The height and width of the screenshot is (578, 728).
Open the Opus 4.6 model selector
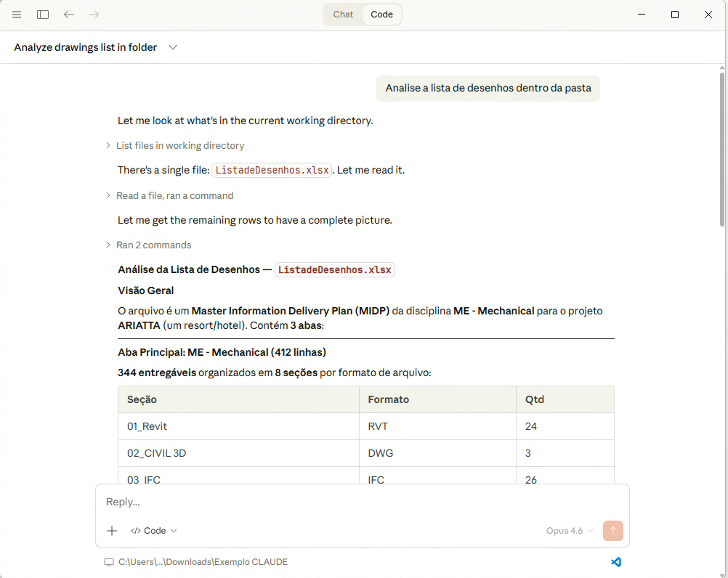click(x=570, y=531)
